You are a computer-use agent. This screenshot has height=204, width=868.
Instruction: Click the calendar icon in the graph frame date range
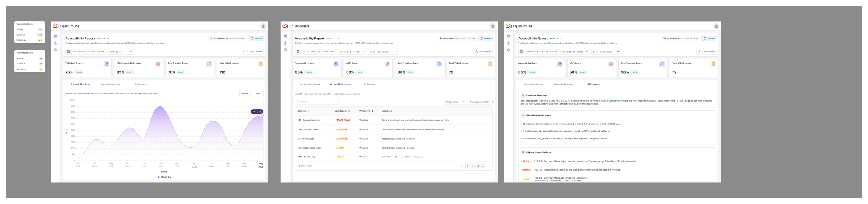tap(69, 52)
